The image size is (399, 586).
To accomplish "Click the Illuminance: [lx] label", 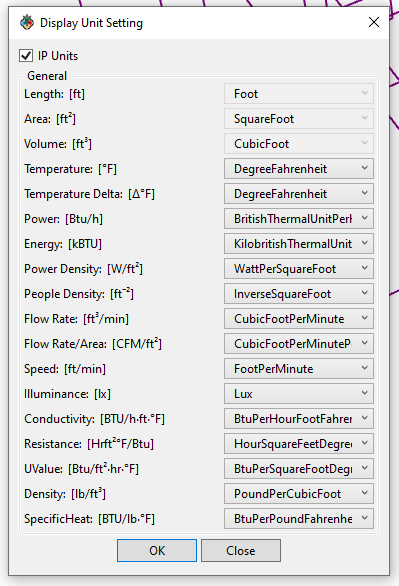I will (x=67, y=394).
